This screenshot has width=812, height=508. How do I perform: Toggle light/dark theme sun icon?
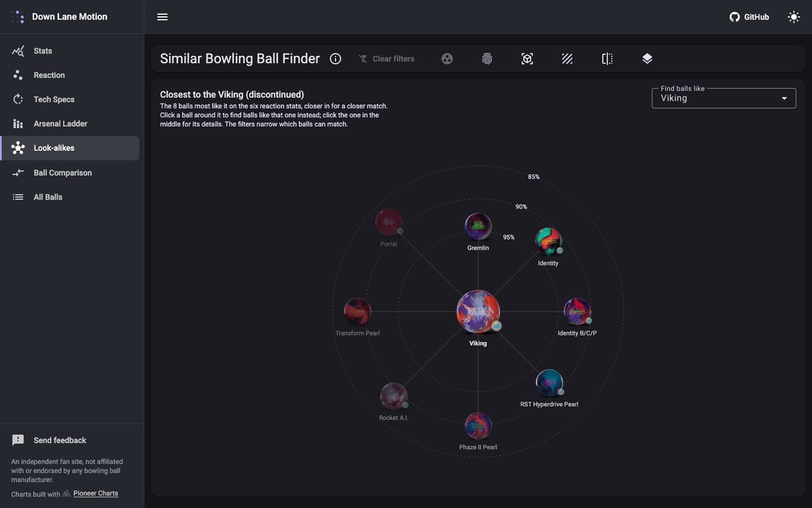(794, 17)
